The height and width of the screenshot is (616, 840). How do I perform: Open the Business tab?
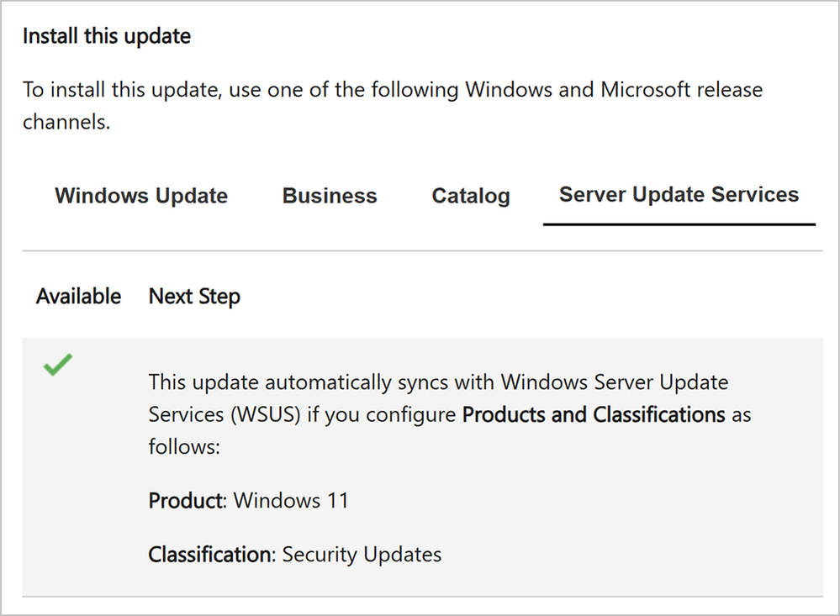pos(330,197)
